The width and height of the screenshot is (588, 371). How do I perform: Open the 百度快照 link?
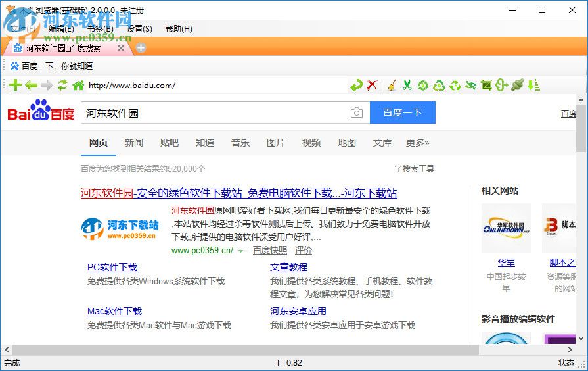click(x=270, y=250)
